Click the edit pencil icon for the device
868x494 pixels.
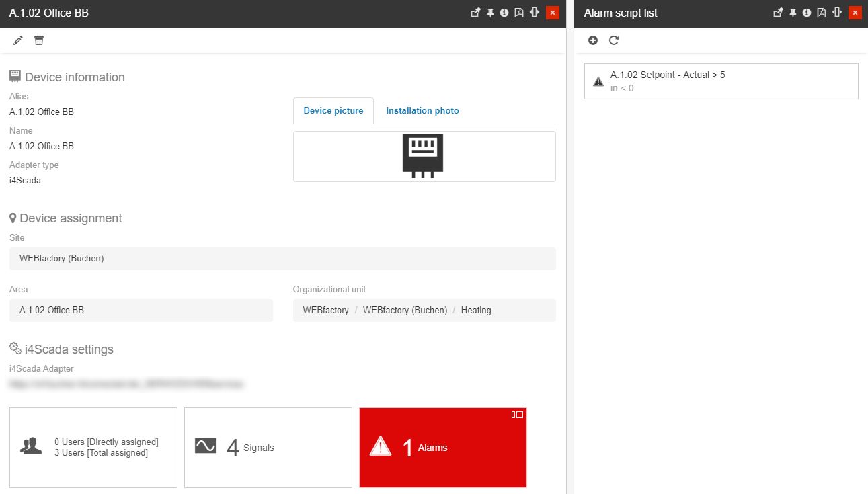[x=18, y=41]
